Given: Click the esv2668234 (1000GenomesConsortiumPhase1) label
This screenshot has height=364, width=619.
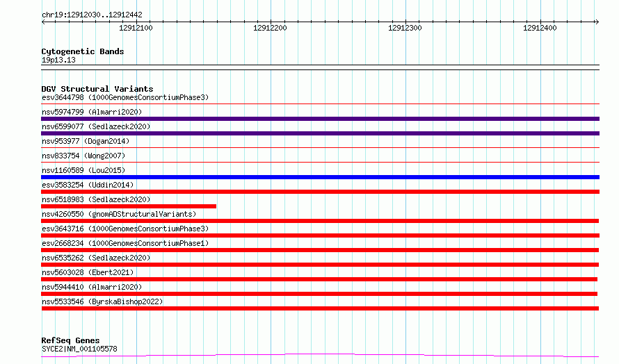Looking at the screenshot, I should [x=125, y=243].
